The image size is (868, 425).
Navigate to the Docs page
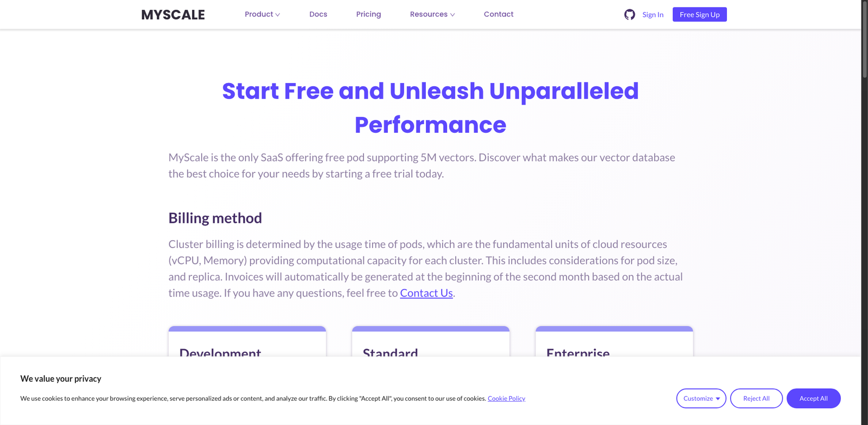pyautogui.click(x=318, y=14)
